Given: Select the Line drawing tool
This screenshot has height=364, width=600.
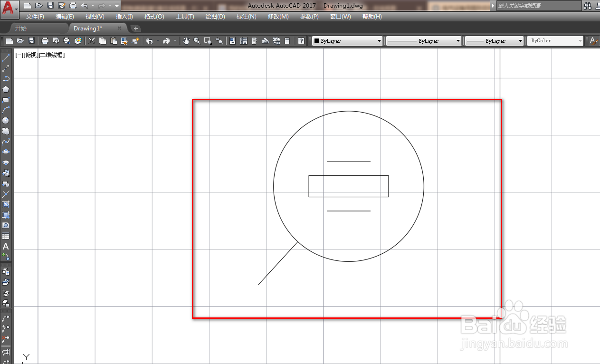Looking at the screenshot, I should tap(6, 58).
